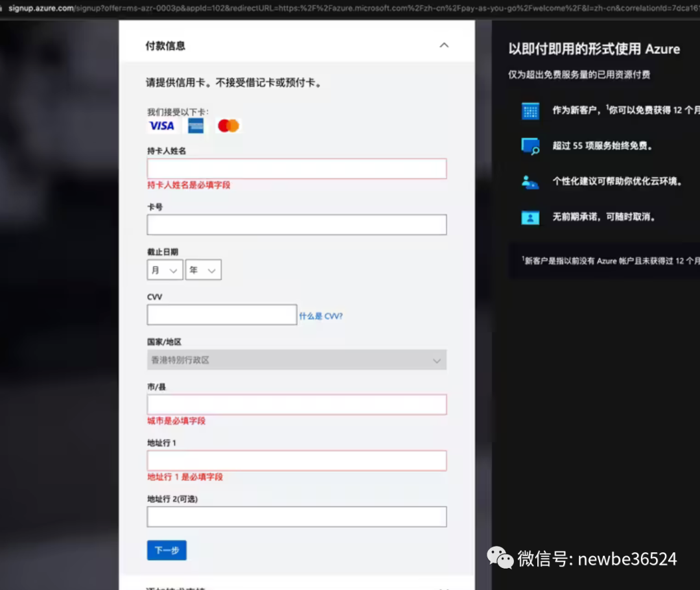This screenshot has height=590, width=700.
Task: Focus the 市/县 city input field
Action: pos(296,405)
